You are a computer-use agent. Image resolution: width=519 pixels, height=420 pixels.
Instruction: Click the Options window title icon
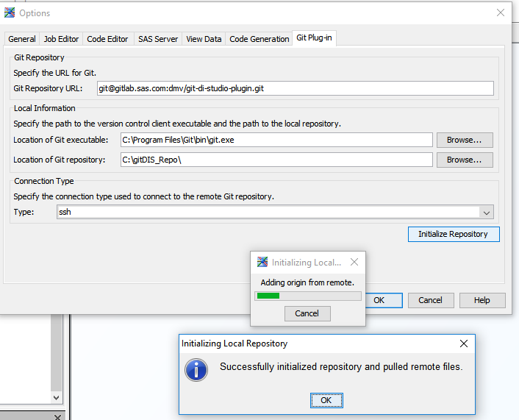(x=10, y=13)
